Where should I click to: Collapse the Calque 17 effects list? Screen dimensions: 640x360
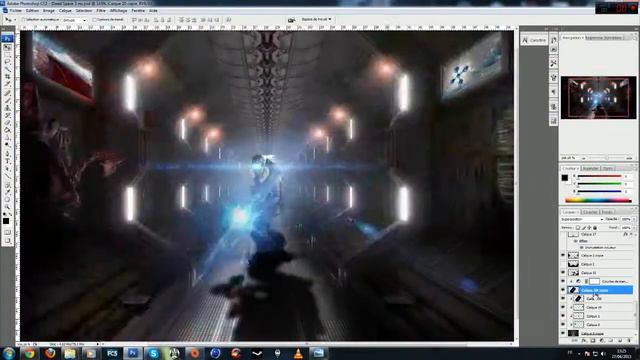pos(631,235)
